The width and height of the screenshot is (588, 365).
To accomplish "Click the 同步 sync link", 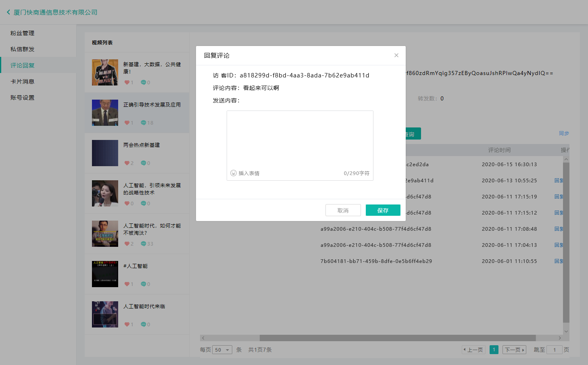I will (x=564, y=133).
